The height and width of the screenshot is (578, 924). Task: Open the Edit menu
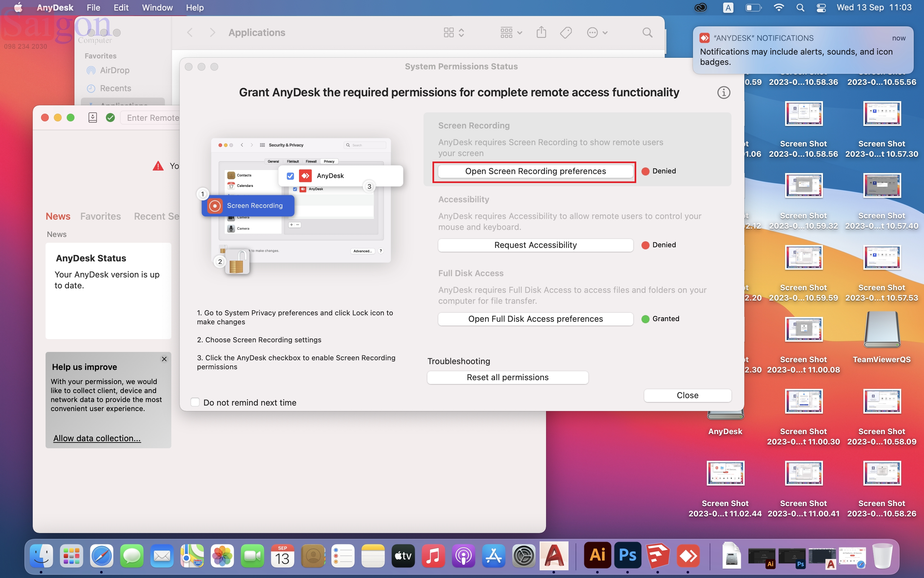pyautogui.click(x=121, y=8)
